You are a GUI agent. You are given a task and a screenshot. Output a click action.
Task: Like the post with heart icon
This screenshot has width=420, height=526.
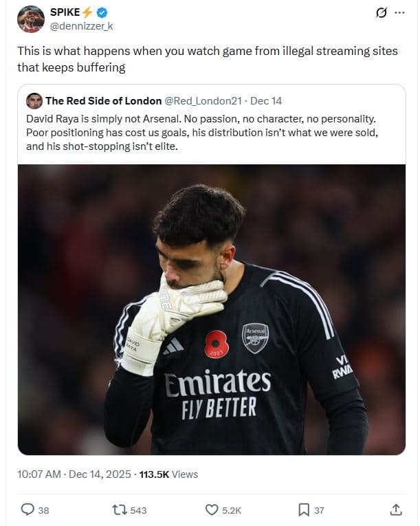coord(212,509)
